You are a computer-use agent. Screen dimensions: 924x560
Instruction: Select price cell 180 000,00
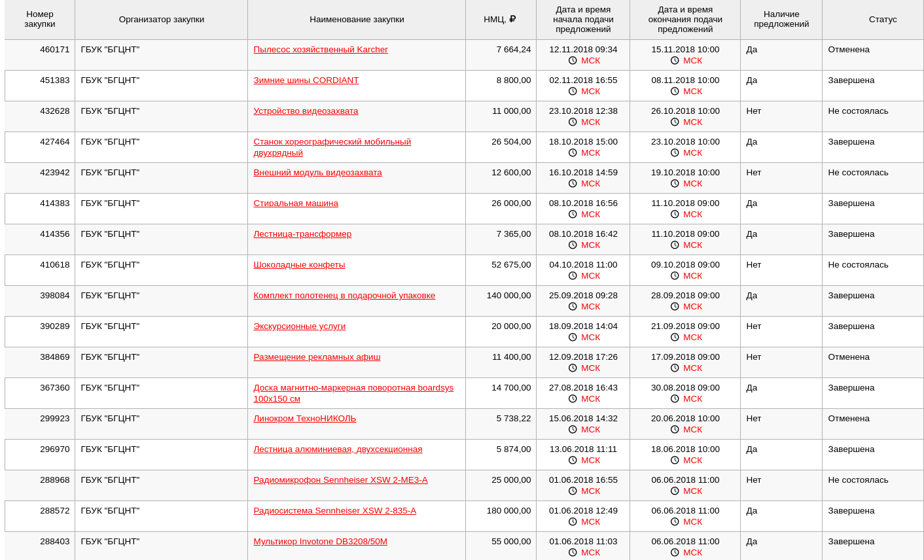(501, 516)
